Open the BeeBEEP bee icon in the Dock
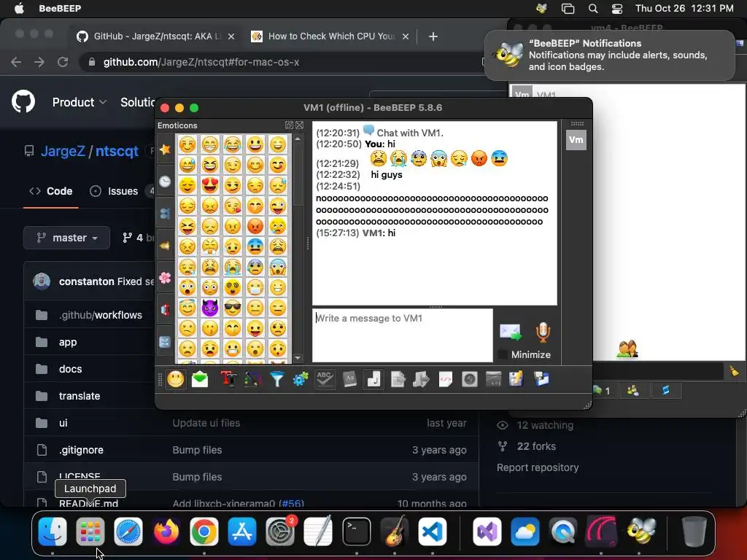The height and width of the screenshot is (560, 747). [x=640, y=532]
